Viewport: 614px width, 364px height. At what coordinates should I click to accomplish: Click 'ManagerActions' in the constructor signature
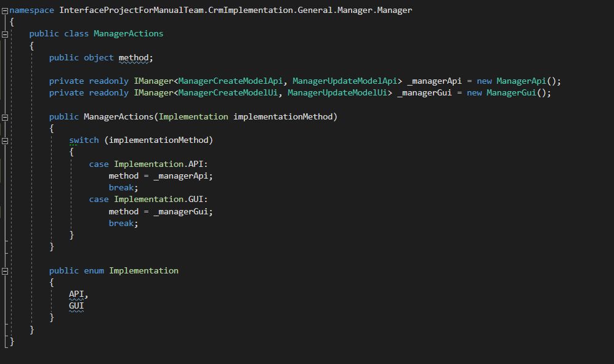[x=119, y=117]
